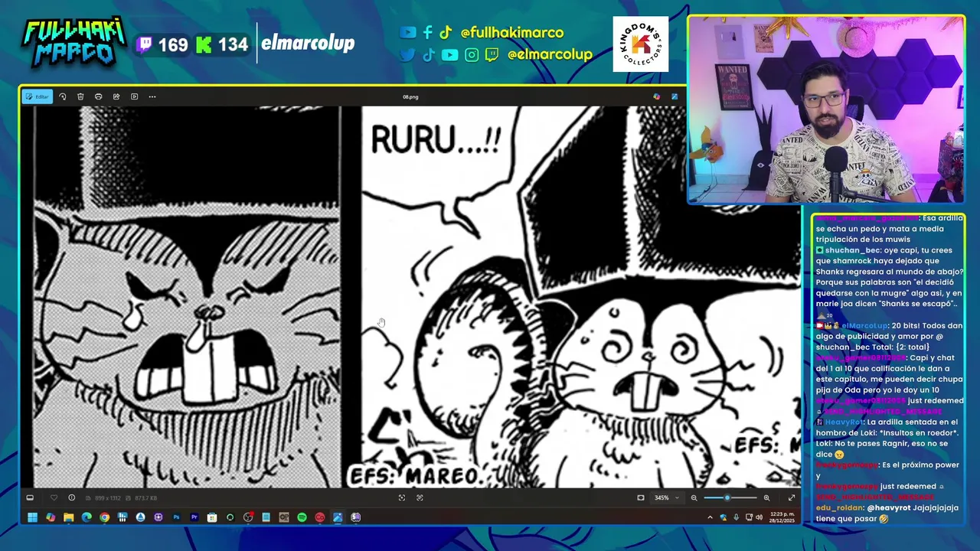Click the first bottom-center scan frame icon

pos(402,497)
